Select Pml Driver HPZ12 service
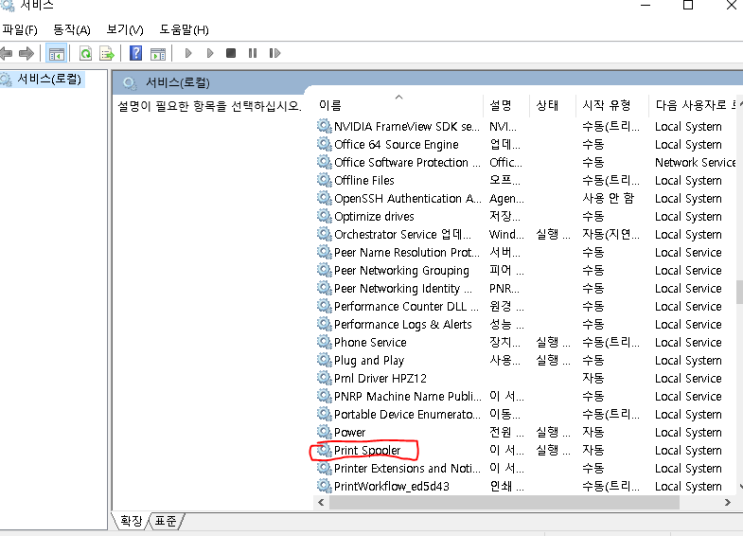The image size is (743, 536). point(525,378)
